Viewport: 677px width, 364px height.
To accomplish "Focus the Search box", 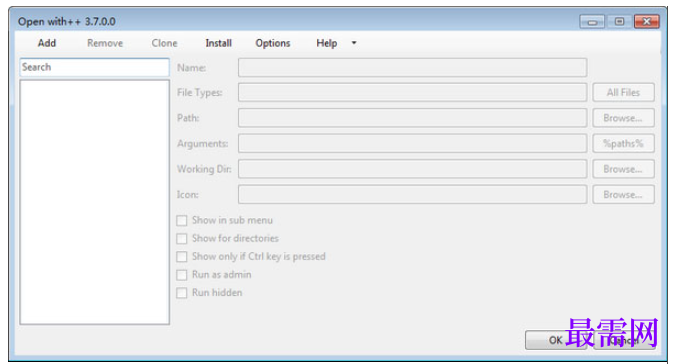I will (95, 67).
